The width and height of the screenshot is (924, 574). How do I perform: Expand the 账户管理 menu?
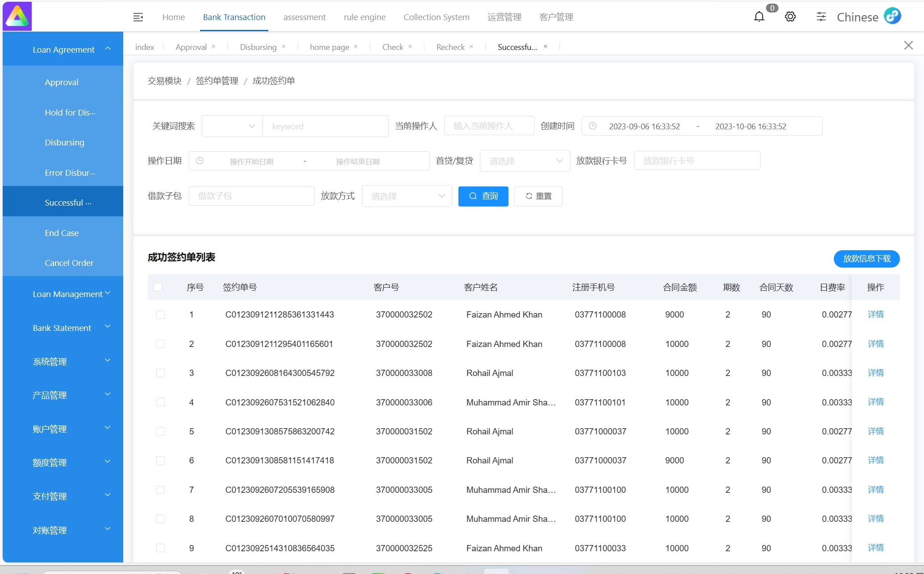click(x=63, y=429)
